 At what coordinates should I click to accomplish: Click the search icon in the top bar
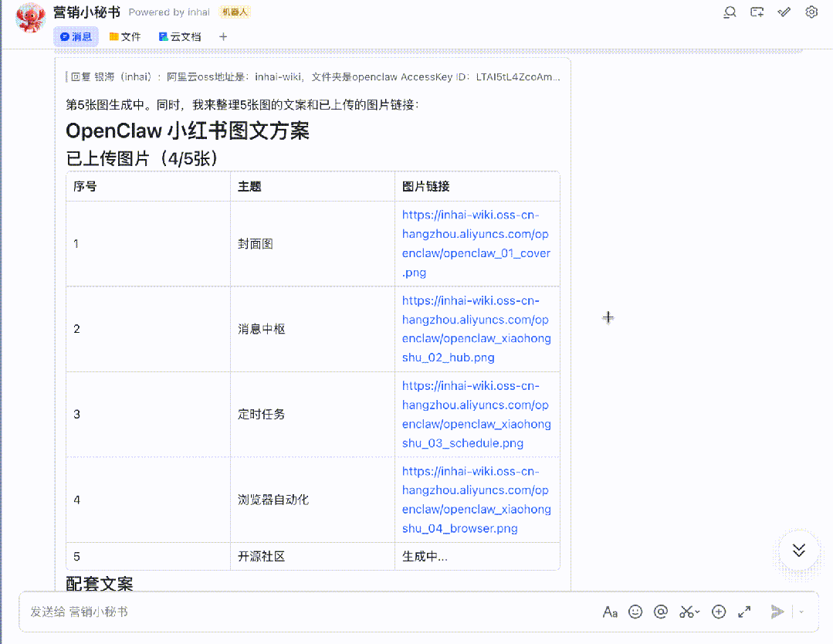coord(730,12)
